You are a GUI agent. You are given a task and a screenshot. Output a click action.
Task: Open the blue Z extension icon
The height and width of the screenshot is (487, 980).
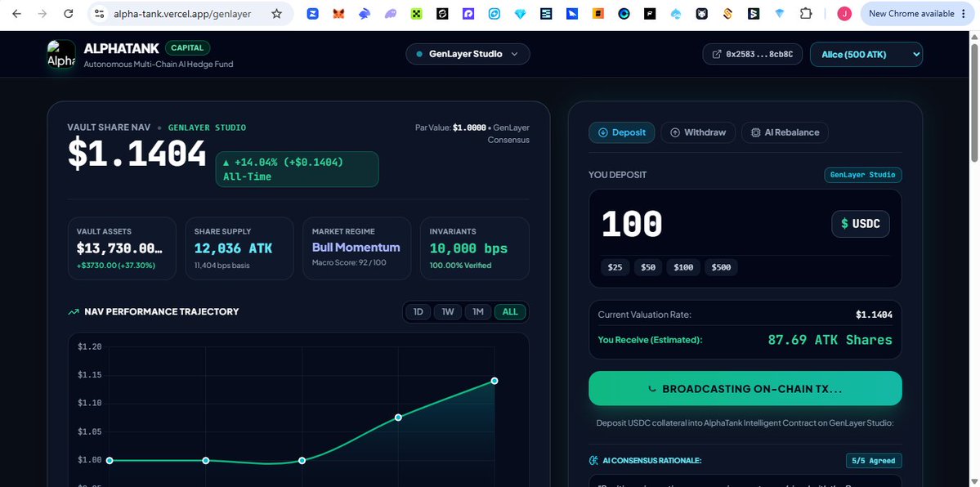tap(312, 13)
